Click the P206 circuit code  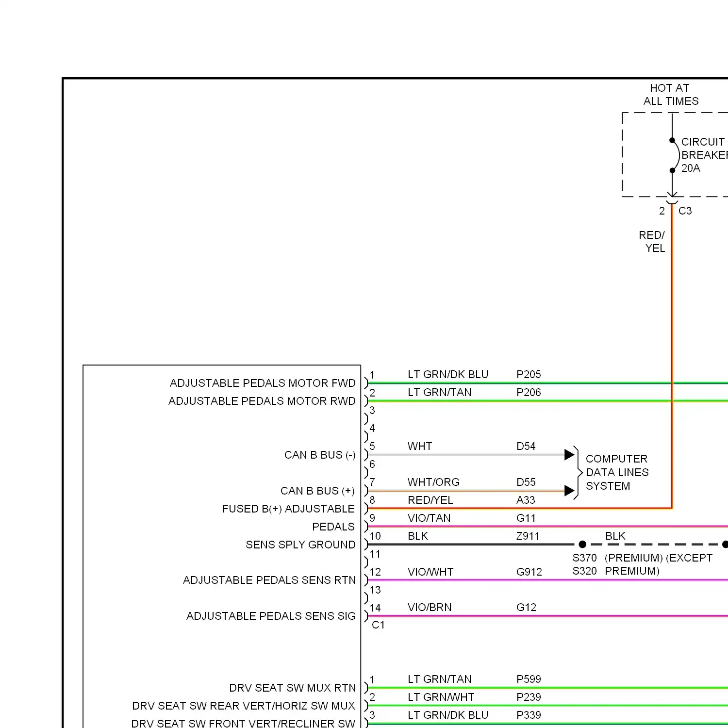coord(529,392)
